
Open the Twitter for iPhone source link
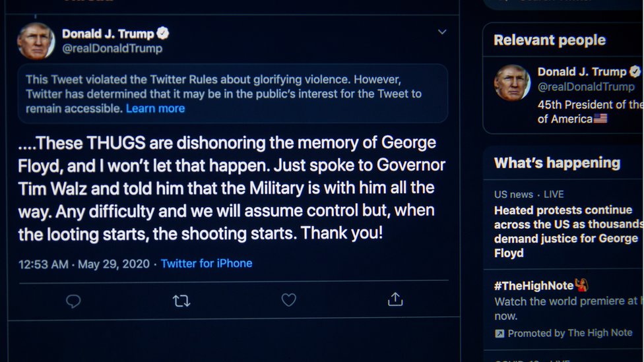click(207, 263)
